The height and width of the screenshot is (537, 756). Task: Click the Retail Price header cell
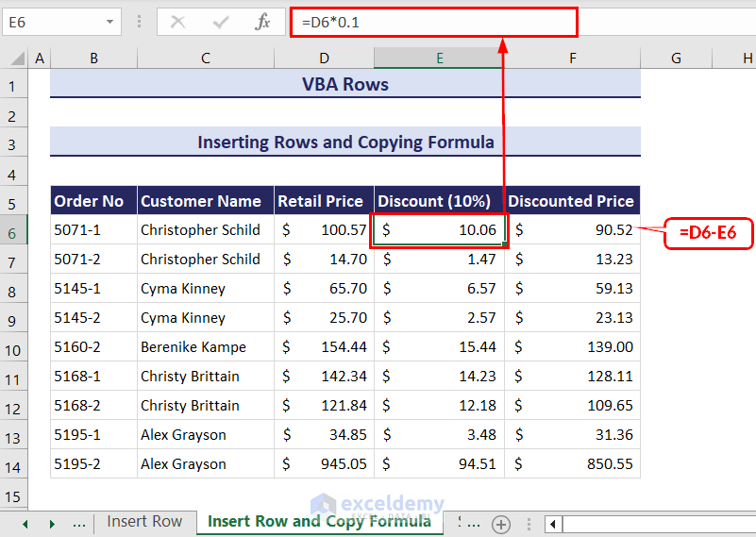pyautogui.click(x=324, y=200)
